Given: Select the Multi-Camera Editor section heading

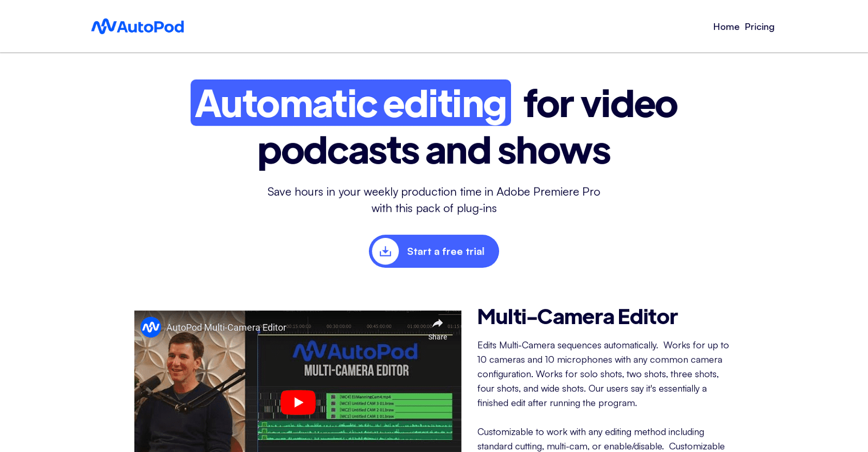Looking at the screenshot, I should tap(577, 317).
